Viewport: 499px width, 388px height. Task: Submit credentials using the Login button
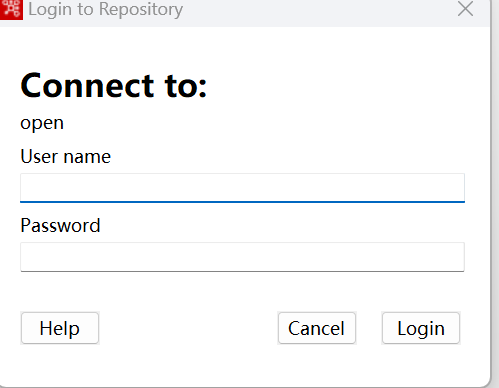(x=421, y=328)
